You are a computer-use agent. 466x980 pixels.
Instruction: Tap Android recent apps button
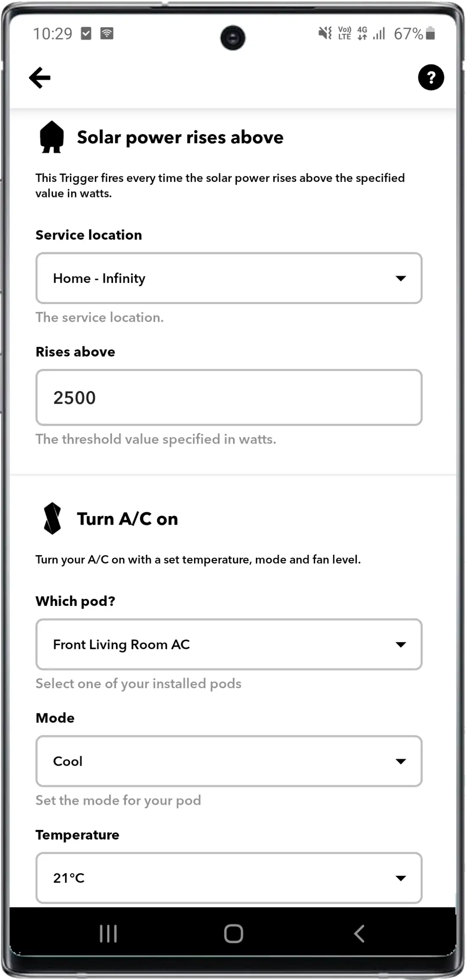pos(108,933)
